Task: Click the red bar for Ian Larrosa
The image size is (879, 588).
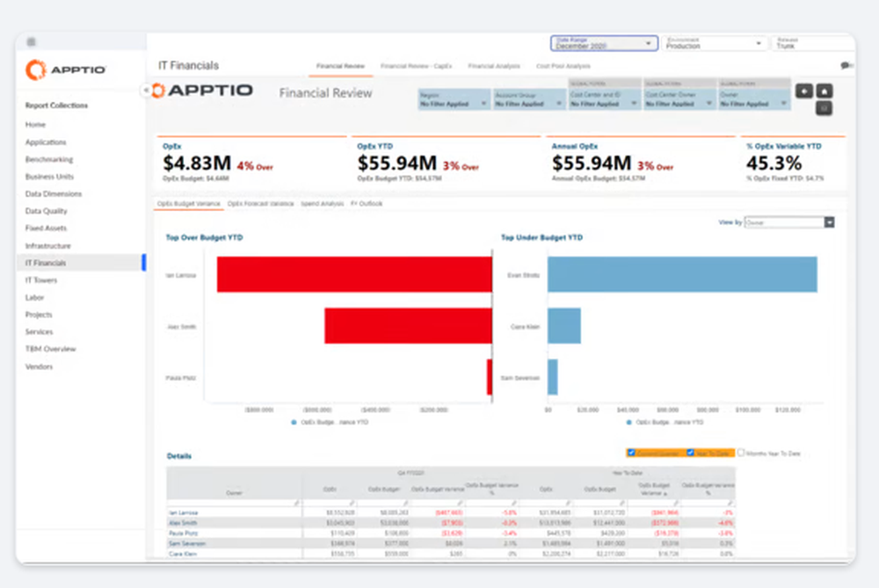Action: (x=354, y=274)
